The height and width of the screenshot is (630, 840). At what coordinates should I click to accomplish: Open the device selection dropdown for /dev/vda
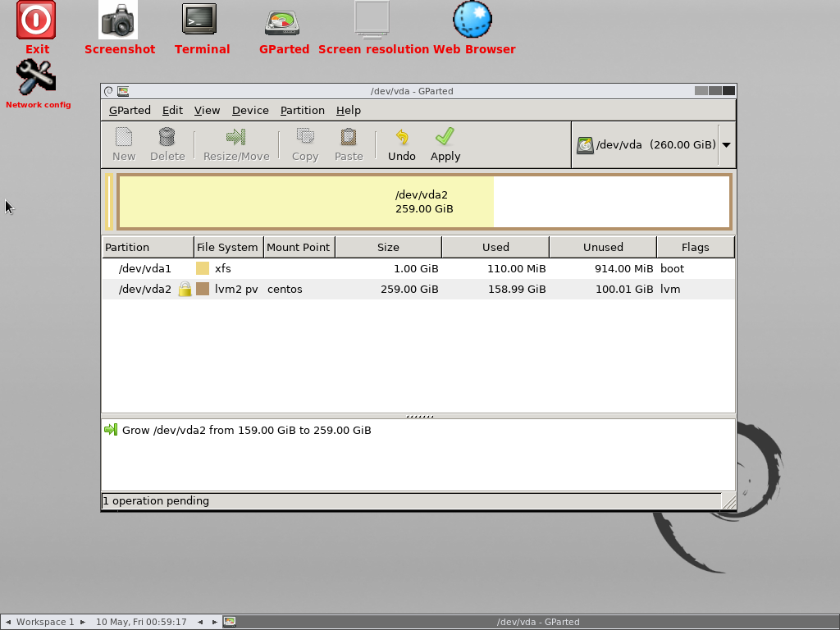coord(726,144)
